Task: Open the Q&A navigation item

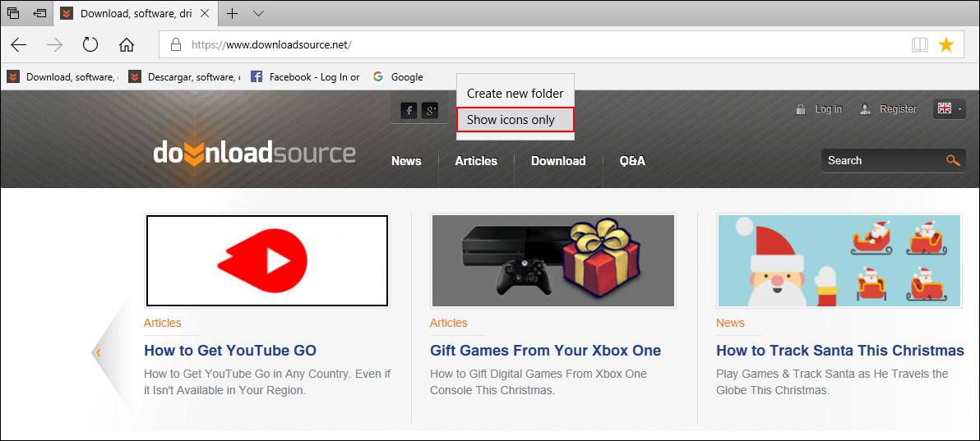Action: pyautogui.click(x=632, y=161)
